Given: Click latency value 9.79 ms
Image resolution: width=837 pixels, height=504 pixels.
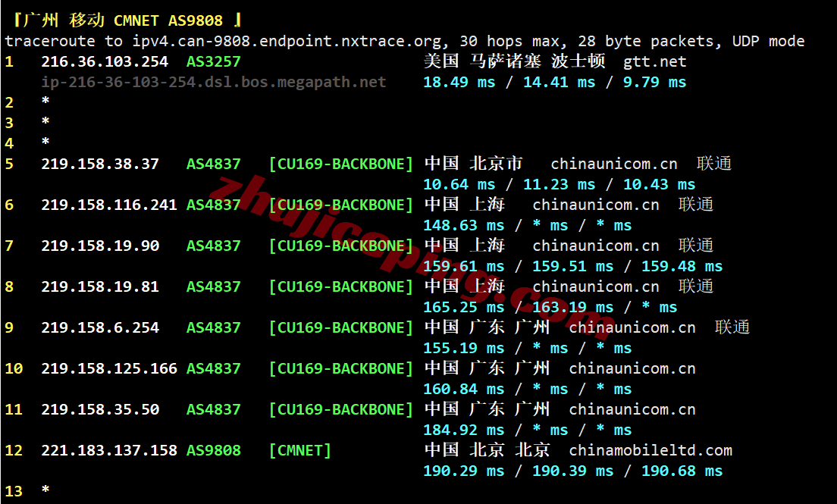Looking at the screenshot, I should click(654, 82).
